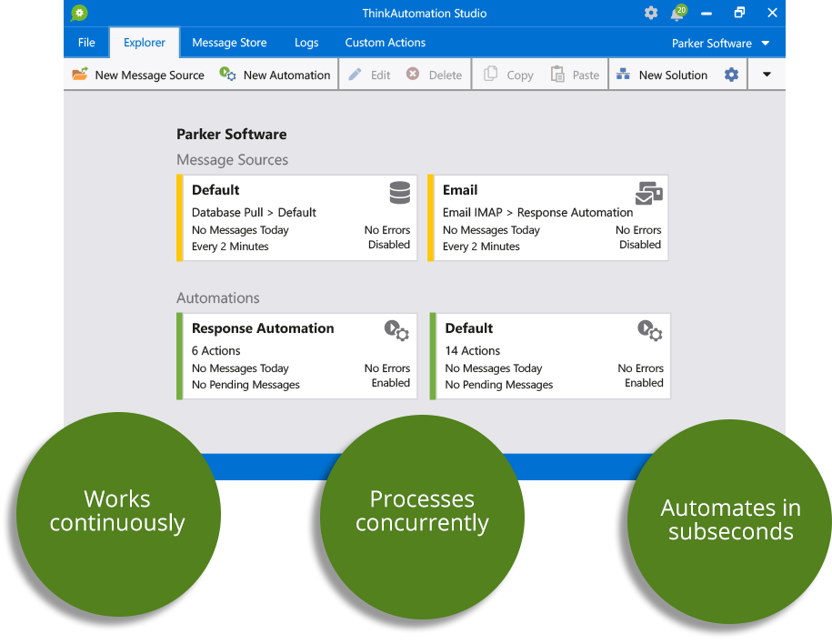The height and width of the screenshot is (644, 832).
Task: Click the 'Automates in subseconds' green circle
Action: point(729,521)
